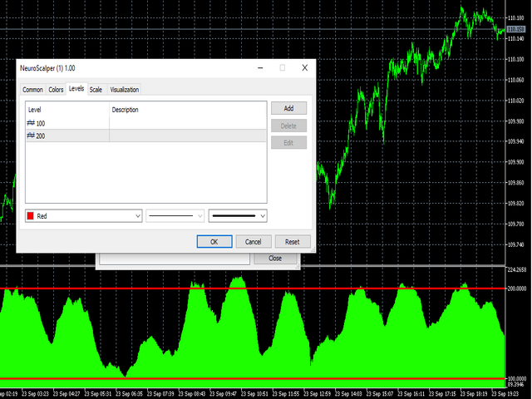Click the Delete level button

pyautogui.click(x=288, y=126)
